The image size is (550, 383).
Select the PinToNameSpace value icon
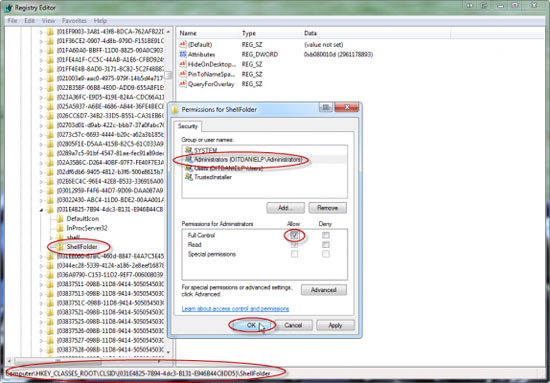click(182, 74)
